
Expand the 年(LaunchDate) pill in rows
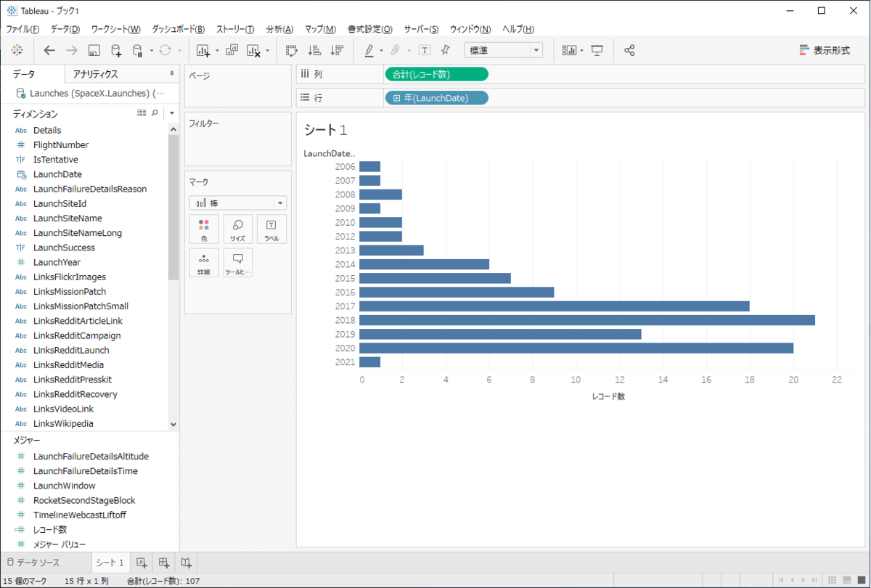tap(396, 98)
